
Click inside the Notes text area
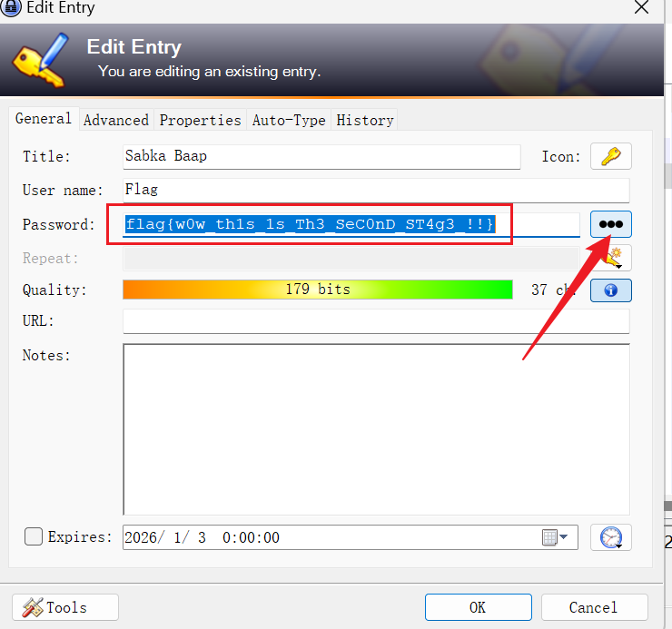pyautogui.click(x=375, y=428)
